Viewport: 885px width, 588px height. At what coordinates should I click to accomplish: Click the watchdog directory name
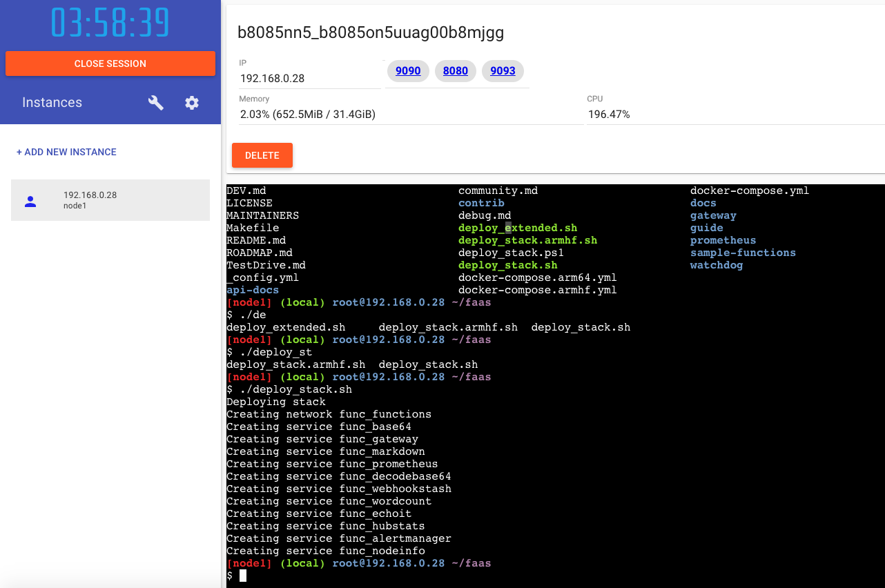coord(717,265)
